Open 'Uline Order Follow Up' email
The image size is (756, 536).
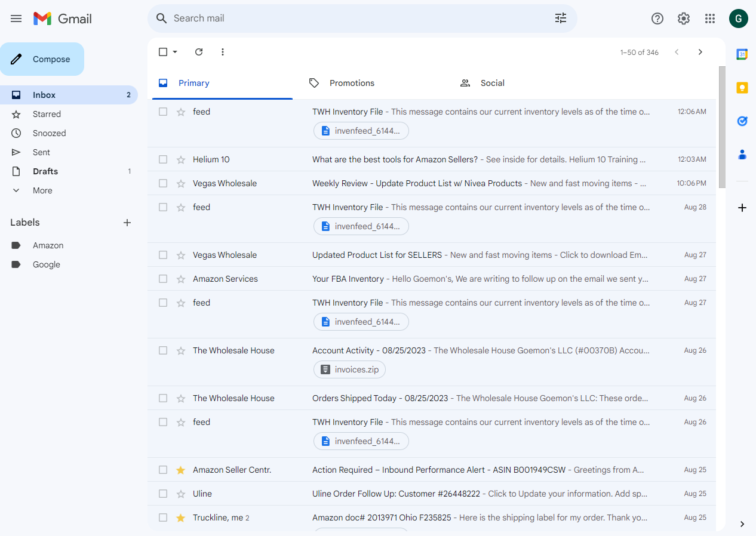click(x=431, y=494)
